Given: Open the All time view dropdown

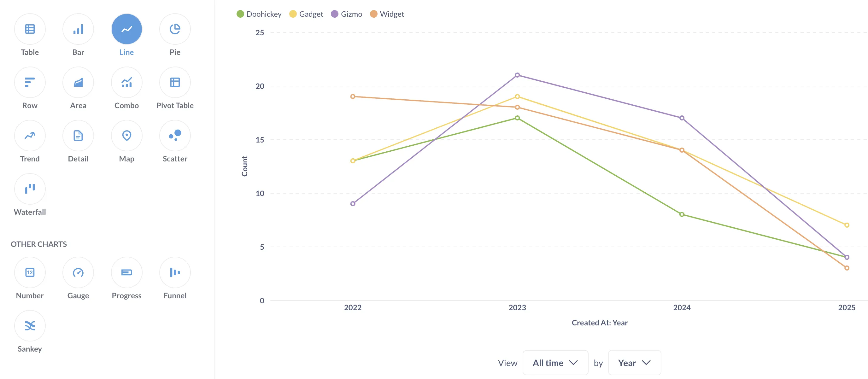Looking at the screenshot, I should click(x=555, y=363).
